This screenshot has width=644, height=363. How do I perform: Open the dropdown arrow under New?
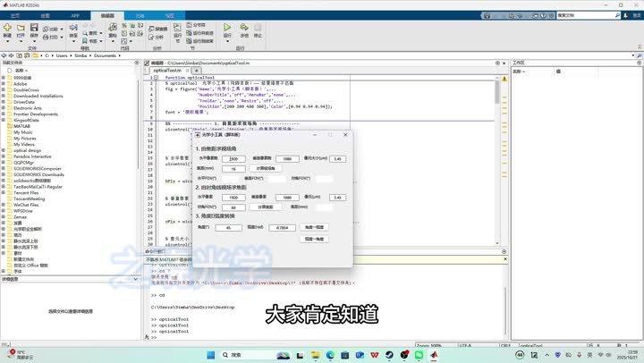(x=7, y=41)
